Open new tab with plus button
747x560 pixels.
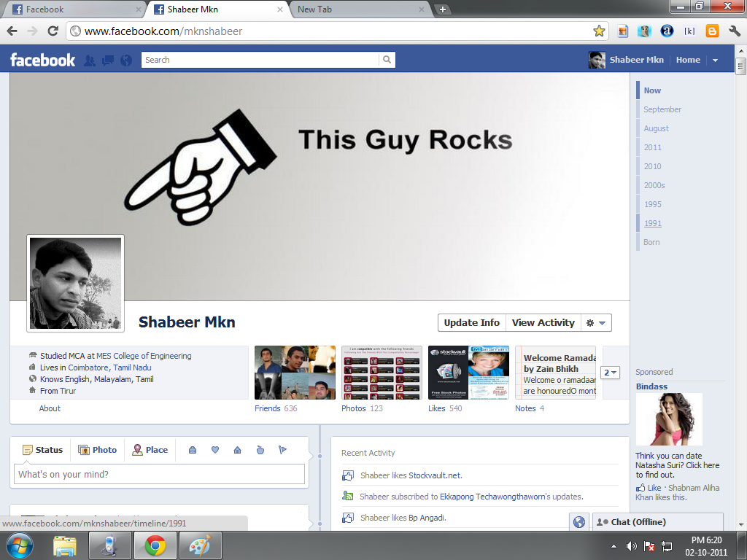(442, 9)
